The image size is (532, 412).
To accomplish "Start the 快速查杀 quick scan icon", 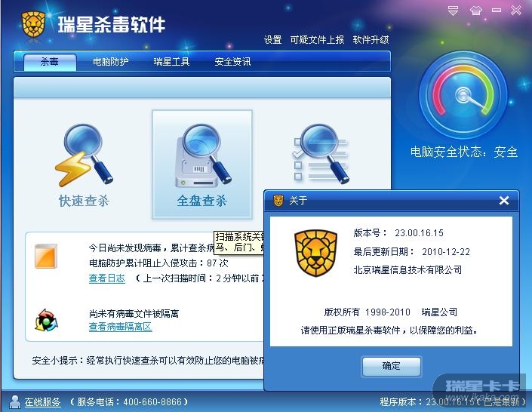I will click(x=84, y=156).
